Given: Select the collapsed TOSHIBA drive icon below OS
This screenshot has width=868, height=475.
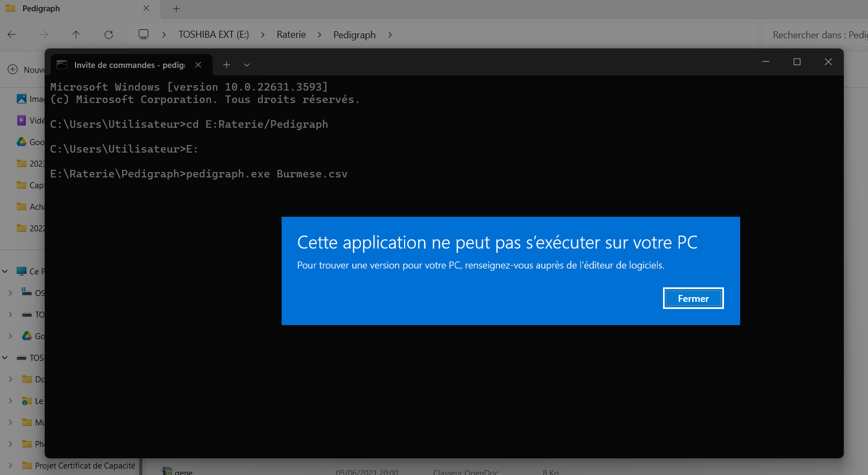Looking at the screenshot, I should click(x=27, y=314).
